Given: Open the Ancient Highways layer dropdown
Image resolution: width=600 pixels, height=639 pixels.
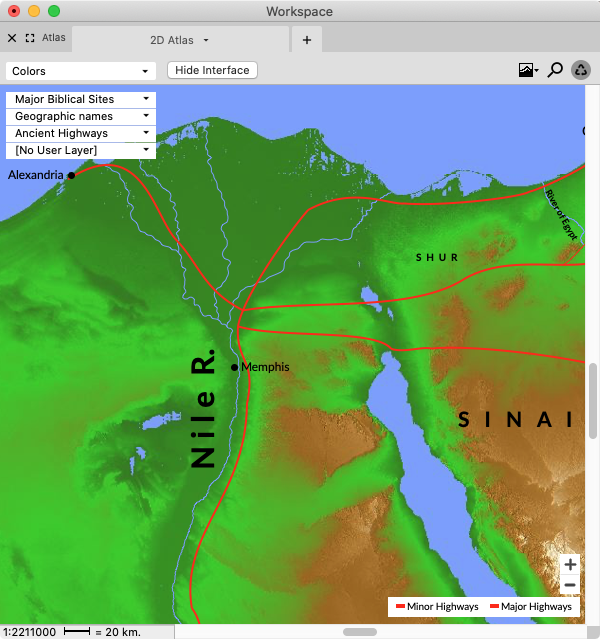Looking at the screenshot, I should (81, 133).
